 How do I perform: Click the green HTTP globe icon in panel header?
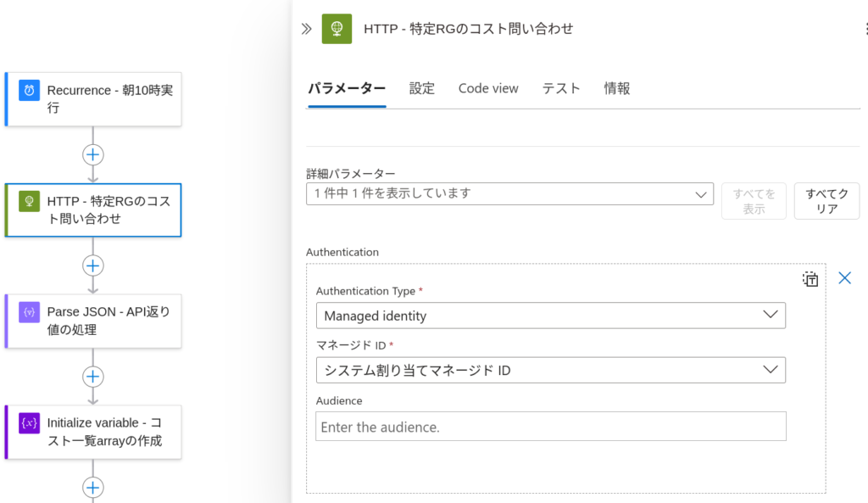337,29
